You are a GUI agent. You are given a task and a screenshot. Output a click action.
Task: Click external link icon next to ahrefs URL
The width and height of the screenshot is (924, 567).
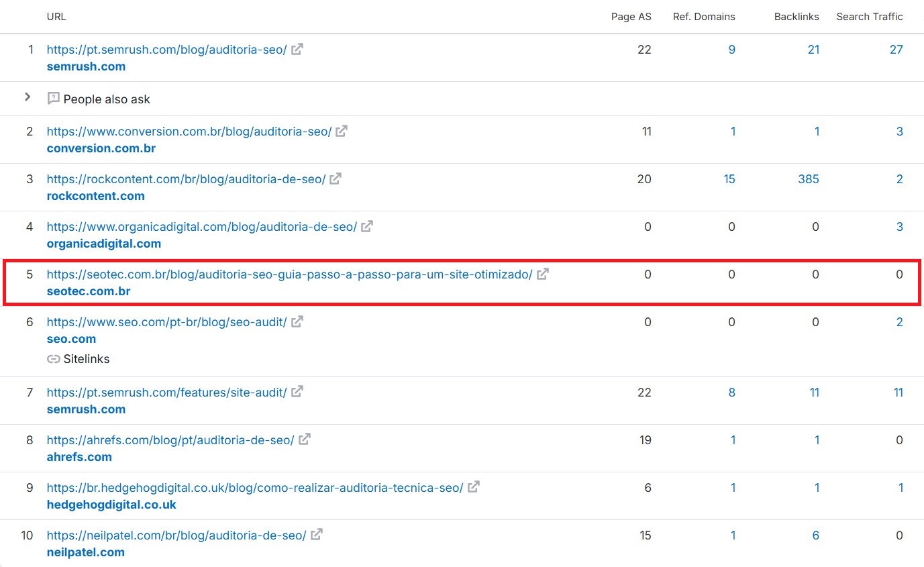tap(305, 440)
